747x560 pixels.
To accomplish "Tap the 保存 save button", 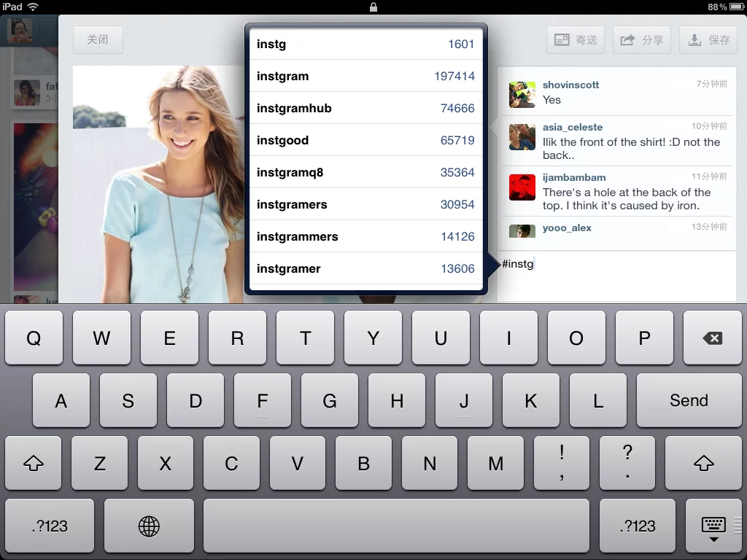I will point(708,39).
